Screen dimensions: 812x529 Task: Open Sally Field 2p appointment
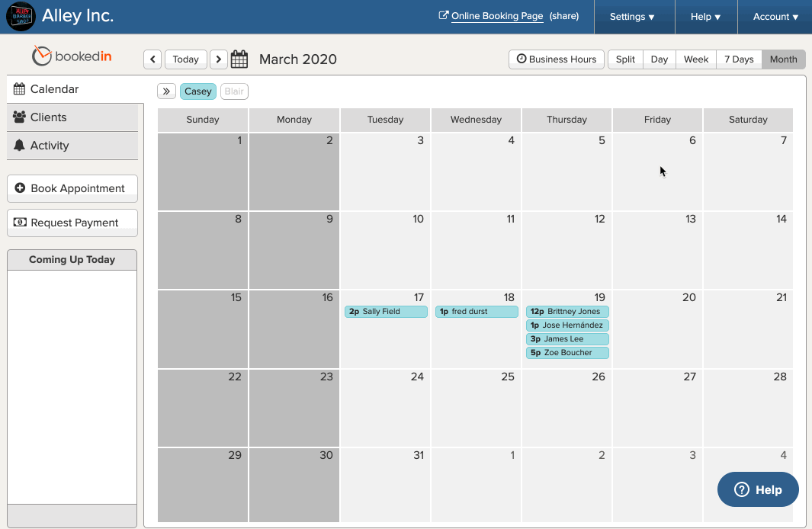point(386,312)
